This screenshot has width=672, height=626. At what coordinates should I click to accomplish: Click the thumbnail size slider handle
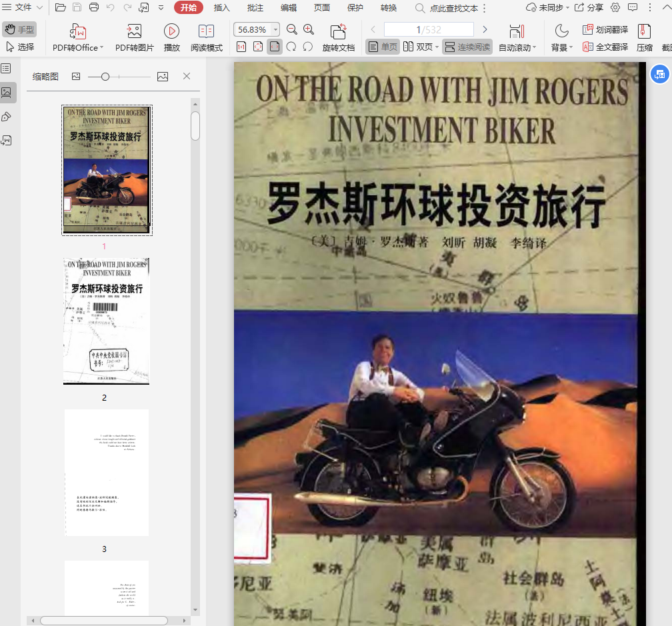point(105,77)
